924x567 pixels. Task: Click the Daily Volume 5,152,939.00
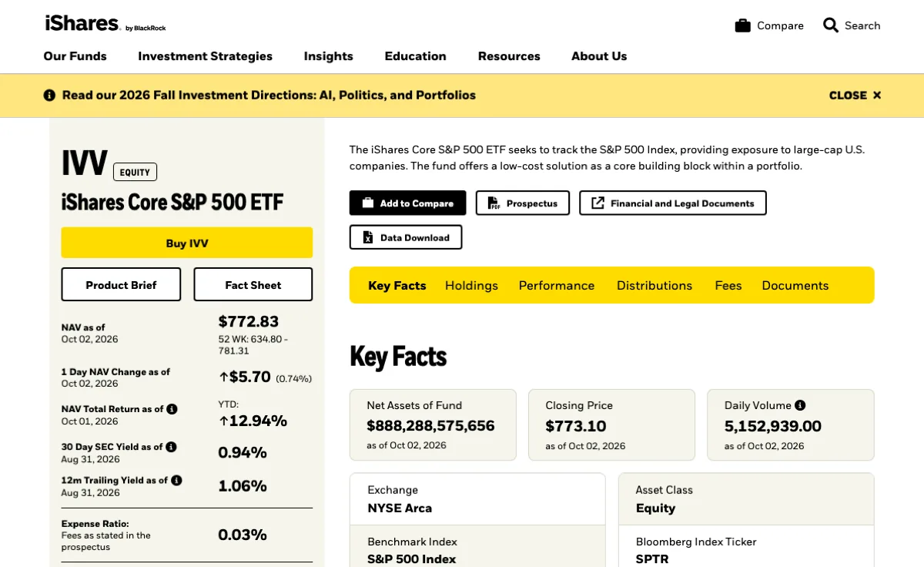tap(773, 425)
